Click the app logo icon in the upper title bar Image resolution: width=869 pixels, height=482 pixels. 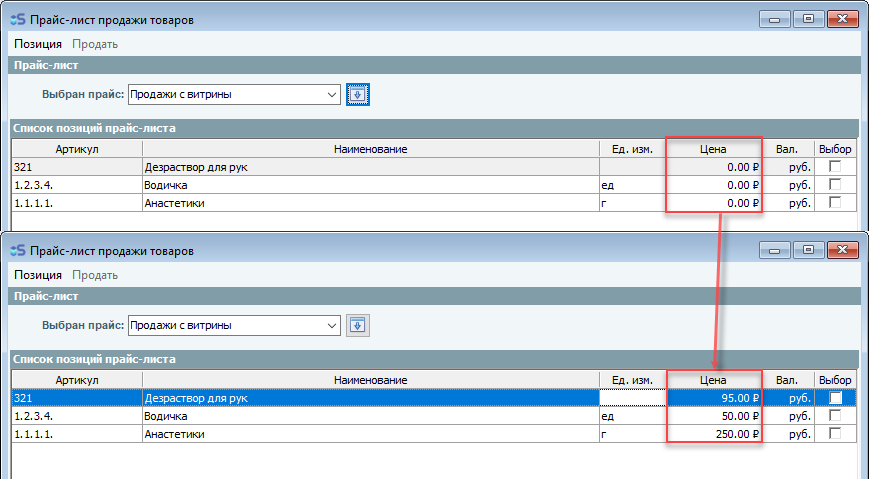coord(17,19)
